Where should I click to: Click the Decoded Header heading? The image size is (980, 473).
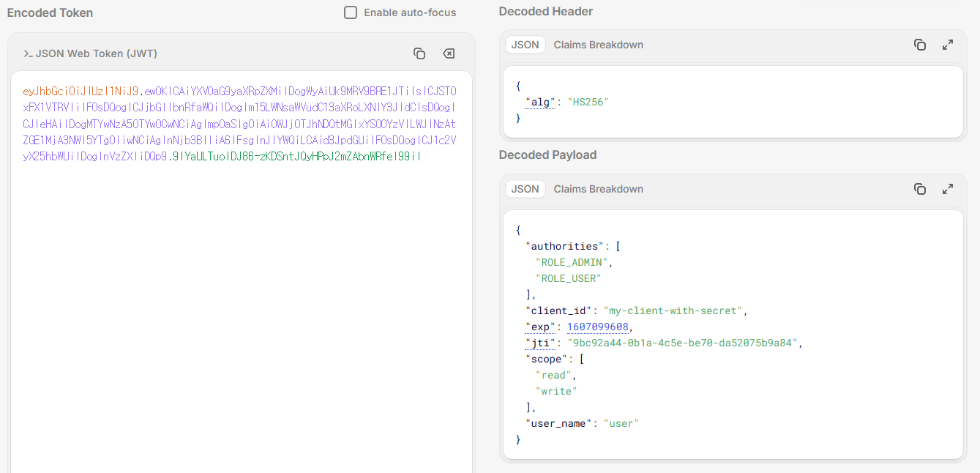click(546, 11)
